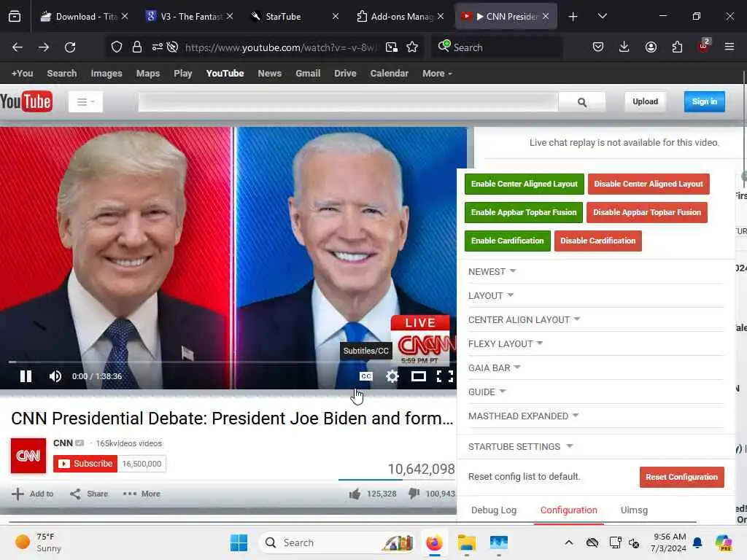747x560 pixels.
Task: Expand the NEWEST section
Action: (492, 271)
